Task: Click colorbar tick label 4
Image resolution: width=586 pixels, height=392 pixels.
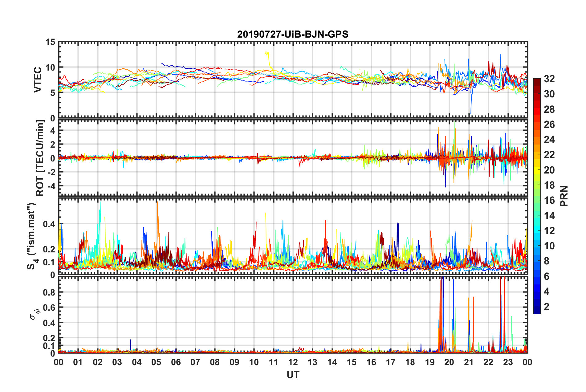Action: [x=547, y=292]
